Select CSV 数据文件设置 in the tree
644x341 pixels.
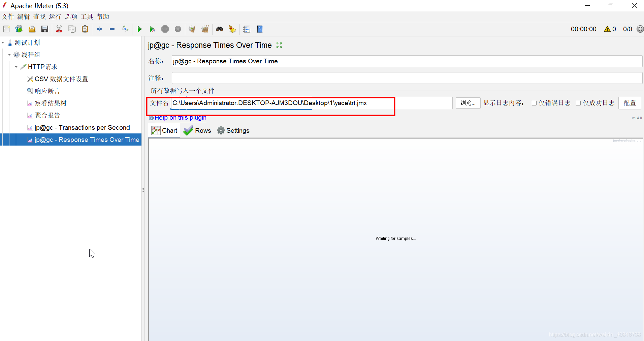(x=61, y=79)
